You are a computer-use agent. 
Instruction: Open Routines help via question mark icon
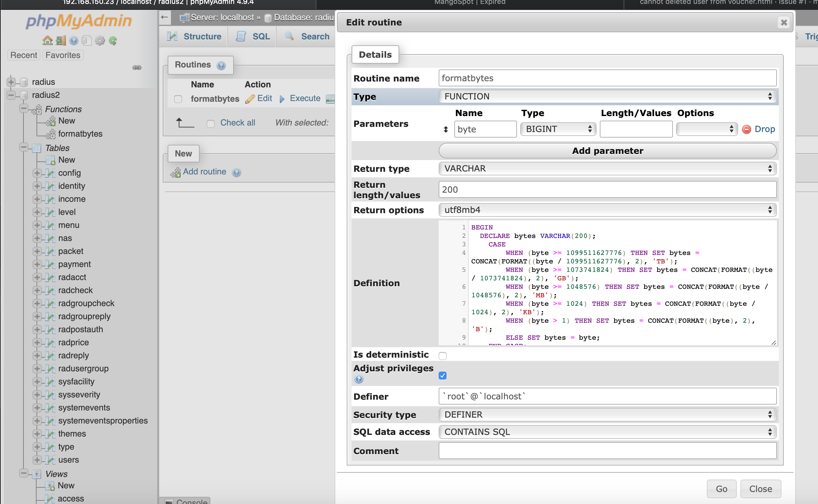coord(221,65)
